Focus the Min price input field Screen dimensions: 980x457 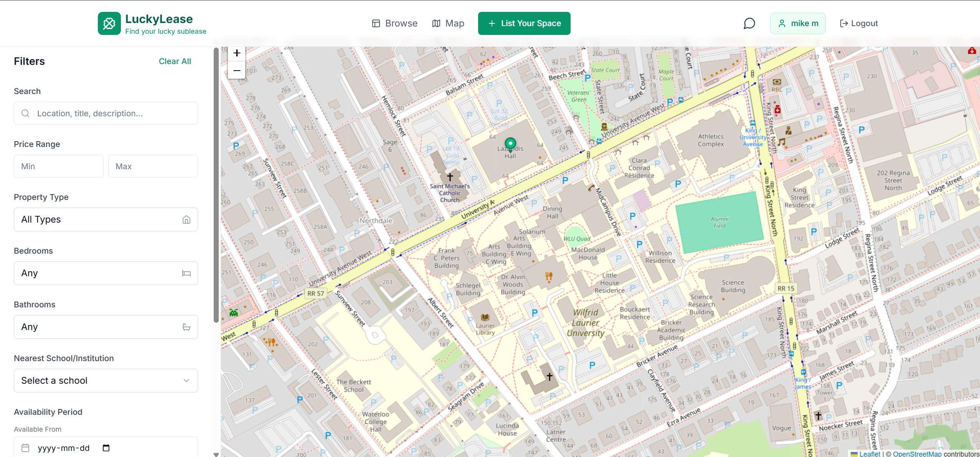[x=59, y=166]
